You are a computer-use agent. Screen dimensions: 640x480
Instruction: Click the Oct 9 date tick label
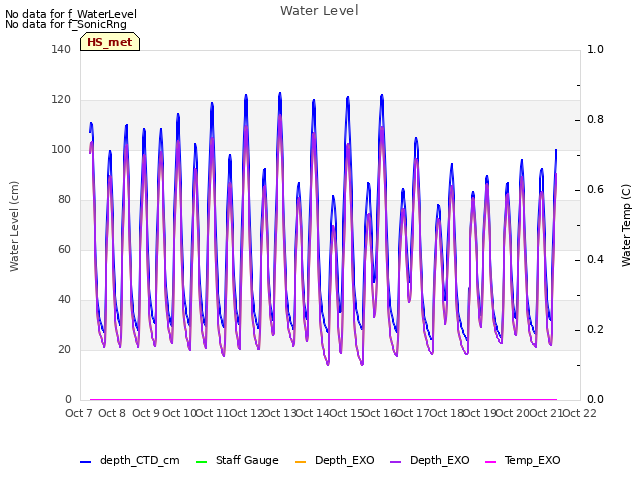tap(146, 413)
